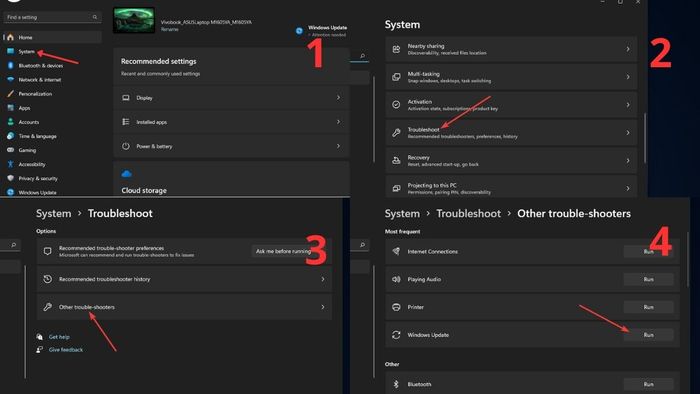Expand the Troubleshoot row chevron
The image size is (700, 394).
(628, 133)
